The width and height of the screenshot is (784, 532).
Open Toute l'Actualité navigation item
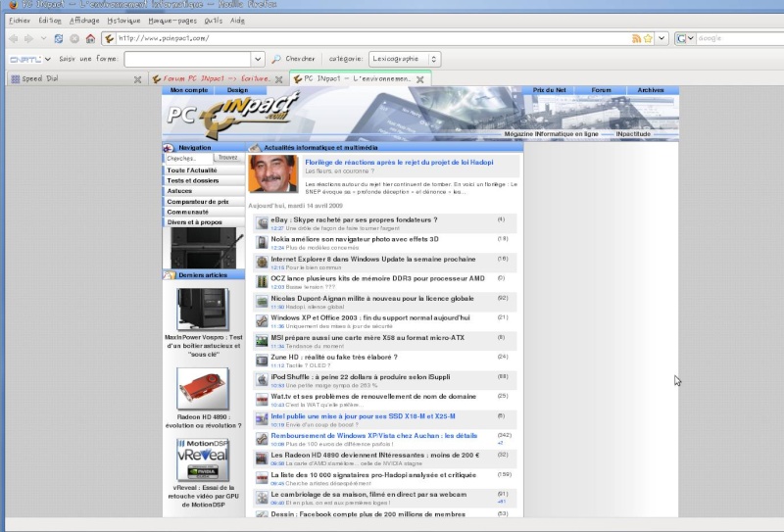(204, 170)
